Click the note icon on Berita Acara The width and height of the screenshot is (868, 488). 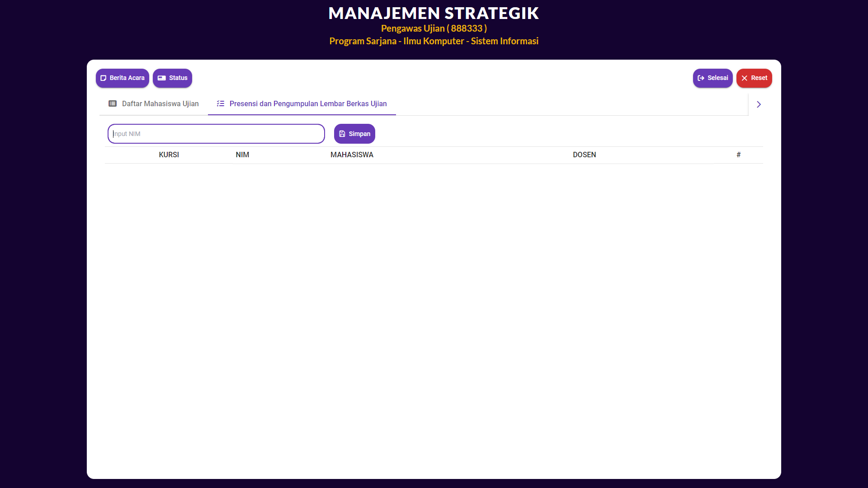(x=103, y=78)
